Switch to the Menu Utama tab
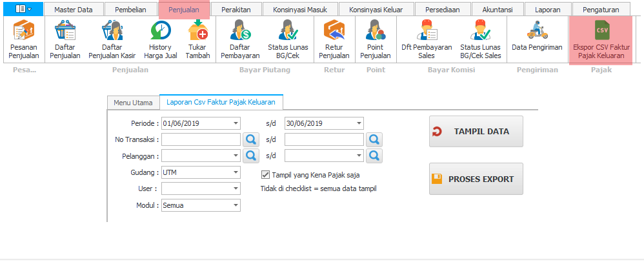The height and width of the screenshot is (264, 644). pos(133,103)
